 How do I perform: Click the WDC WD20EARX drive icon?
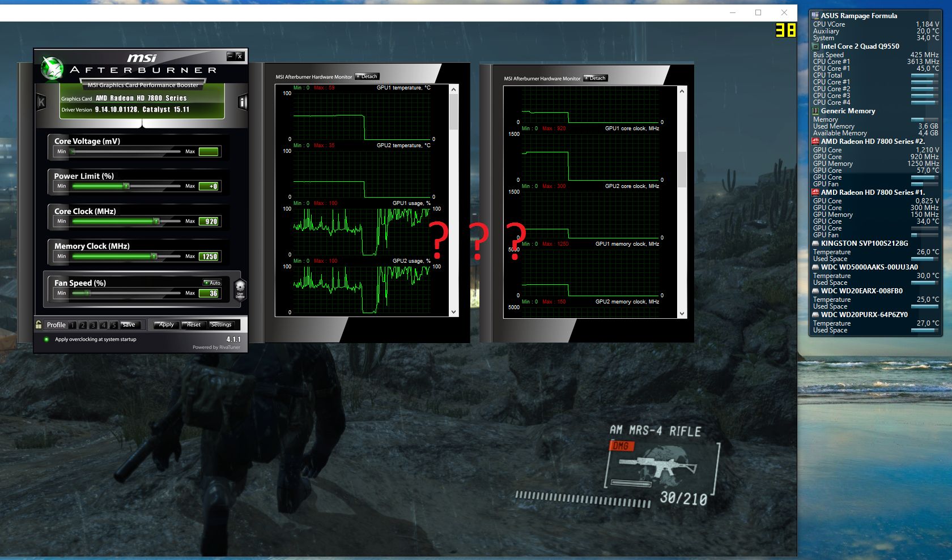click(x=815, y=291)
